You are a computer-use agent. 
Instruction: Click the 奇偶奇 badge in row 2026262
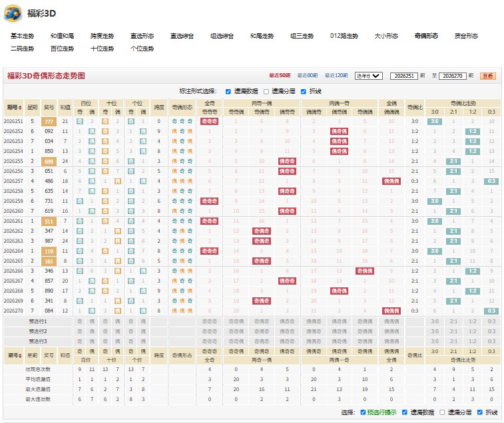coord(262,231)
